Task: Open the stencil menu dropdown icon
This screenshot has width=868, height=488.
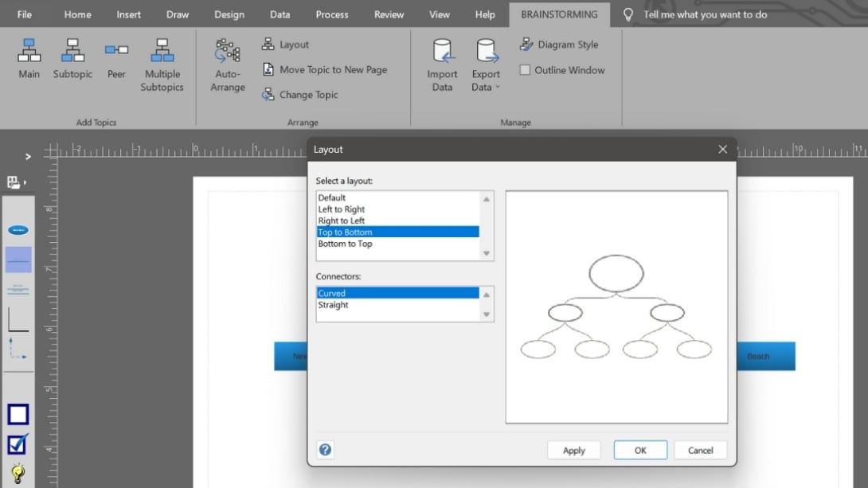Action: 17,182
